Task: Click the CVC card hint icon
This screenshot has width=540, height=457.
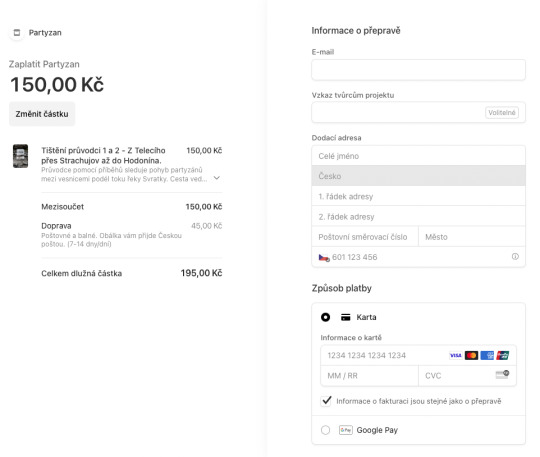Action: point(502,374)
